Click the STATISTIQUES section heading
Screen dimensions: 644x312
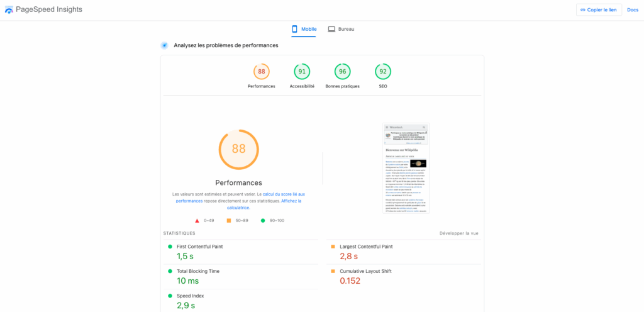click(179, 233)
